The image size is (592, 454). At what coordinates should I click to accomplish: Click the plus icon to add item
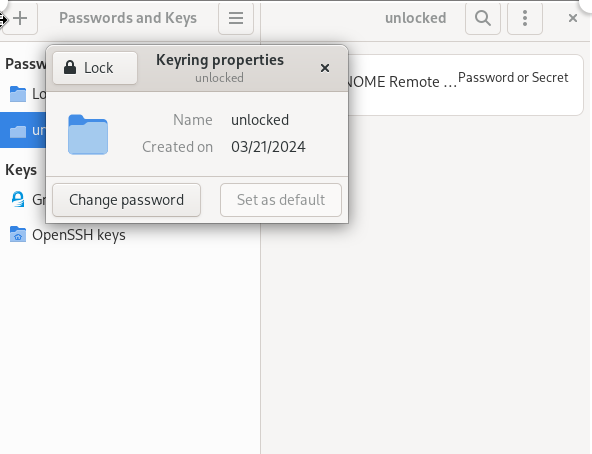(x=20, y=18)
